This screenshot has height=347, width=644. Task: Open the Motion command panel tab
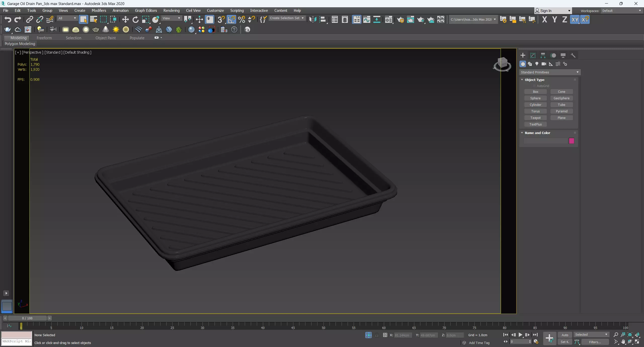click(x=553, y=56)
